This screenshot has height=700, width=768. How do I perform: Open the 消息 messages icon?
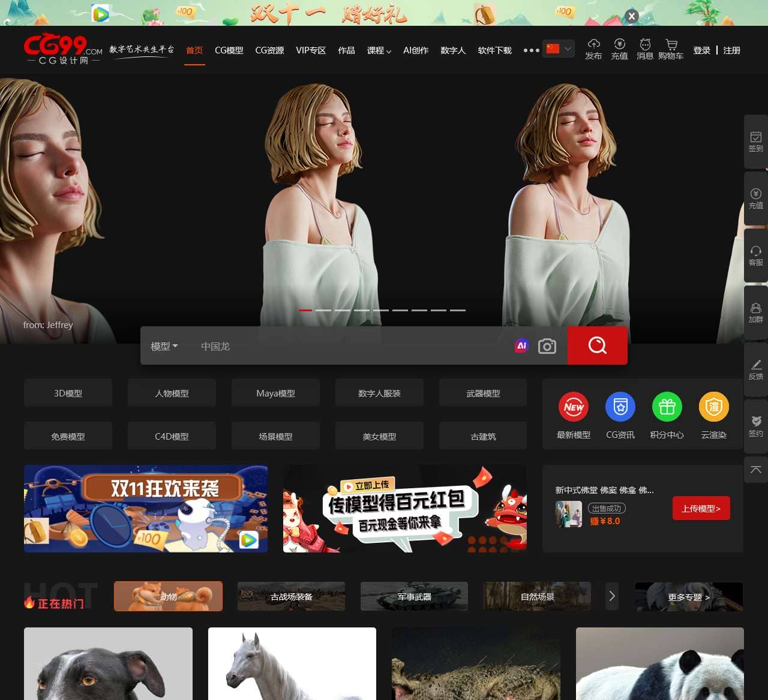tap(645, 44)
